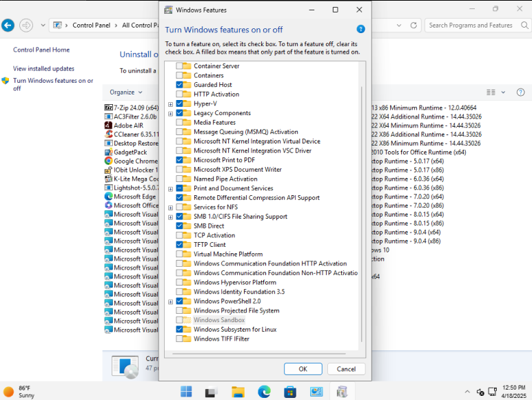Screen dimensions: 532x400
Task: Open Task View from taskbar
Action: (x=212, y=392)
